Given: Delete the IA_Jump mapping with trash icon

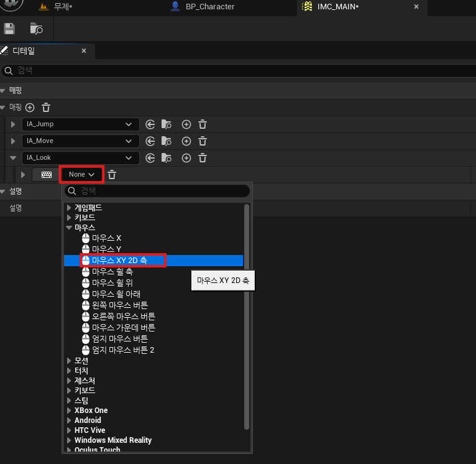Looking at the screenshot, I should coord(203,124).
